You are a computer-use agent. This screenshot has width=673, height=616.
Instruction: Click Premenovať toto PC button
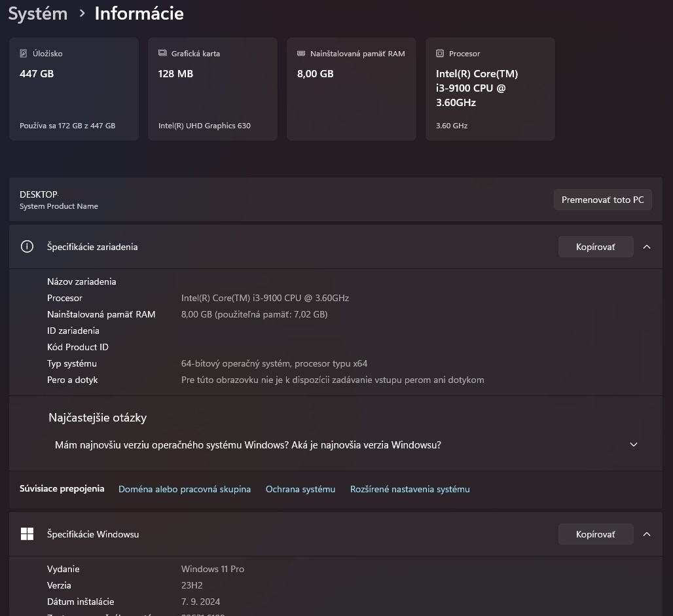click(602, 200)
